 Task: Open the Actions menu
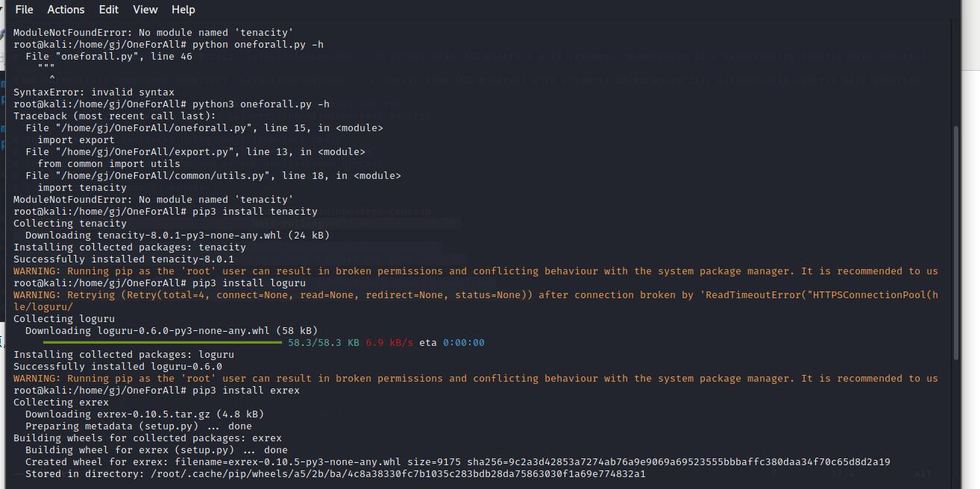click(x=66, y=10)
